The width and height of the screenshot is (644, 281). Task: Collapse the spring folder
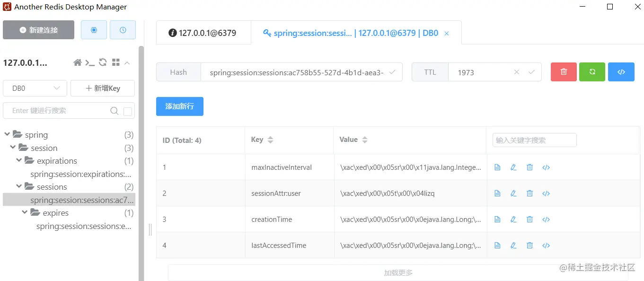click(7, 134)
